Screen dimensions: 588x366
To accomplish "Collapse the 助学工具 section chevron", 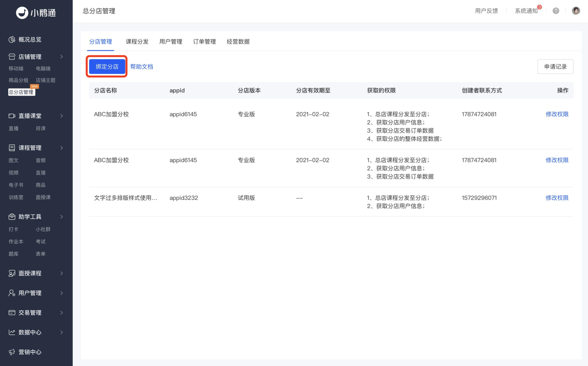I will pos(61,217).
